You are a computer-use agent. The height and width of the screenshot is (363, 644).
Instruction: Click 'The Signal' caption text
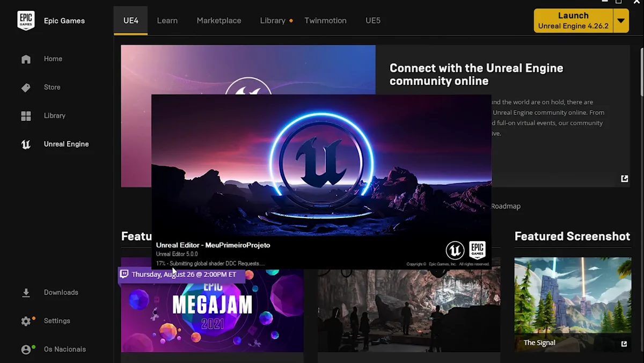tap(539, 343)
